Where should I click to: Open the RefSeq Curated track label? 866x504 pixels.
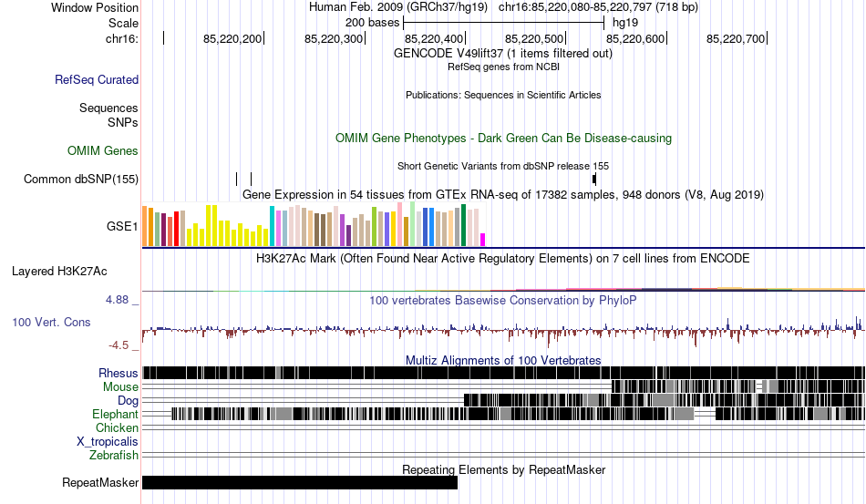click(97, 79)
